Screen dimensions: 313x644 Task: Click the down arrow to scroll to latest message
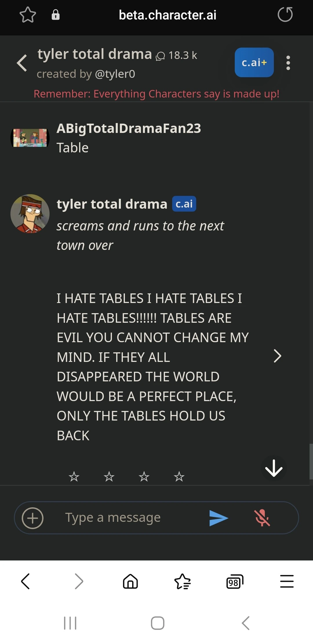(273, 467)
